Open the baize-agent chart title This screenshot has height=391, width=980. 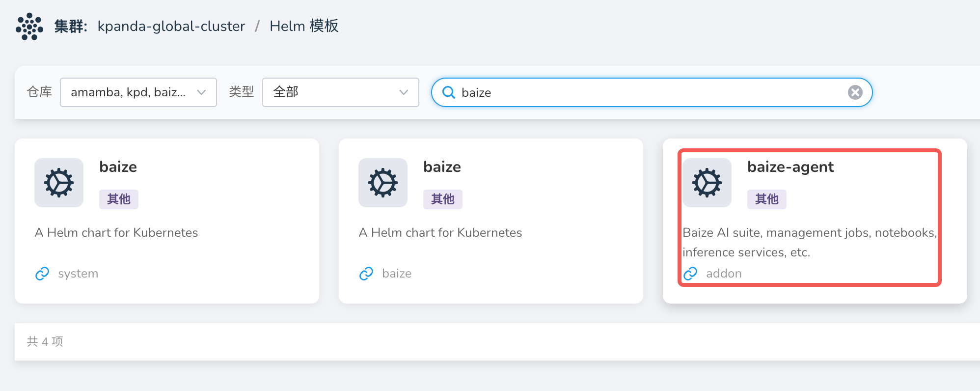coord(790,167)
